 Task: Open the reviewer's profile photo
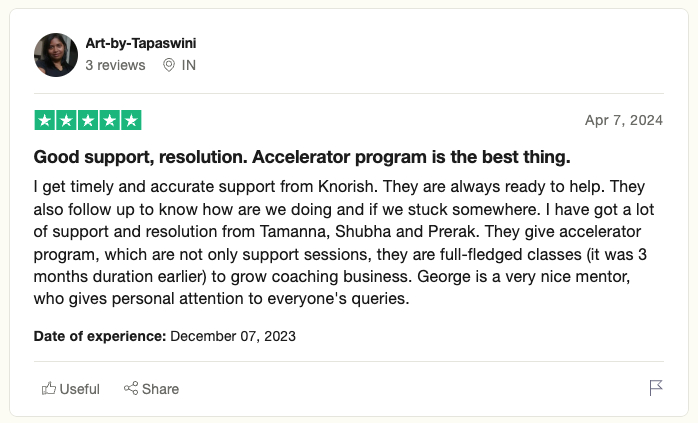click(x=56, y=55)
